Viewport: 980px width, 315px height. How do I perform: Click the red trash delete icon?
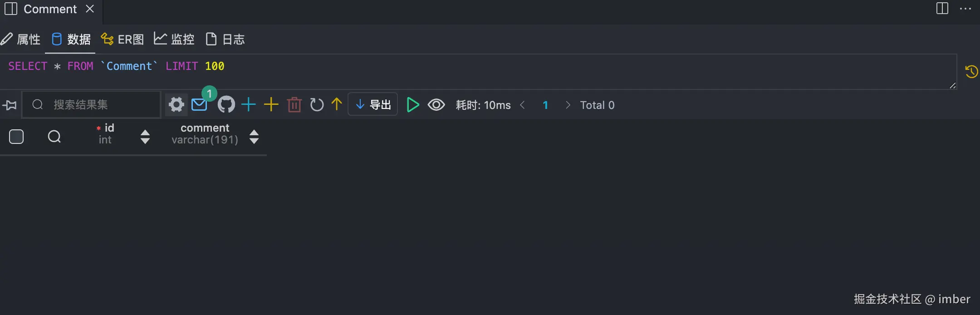click(294, 105)
